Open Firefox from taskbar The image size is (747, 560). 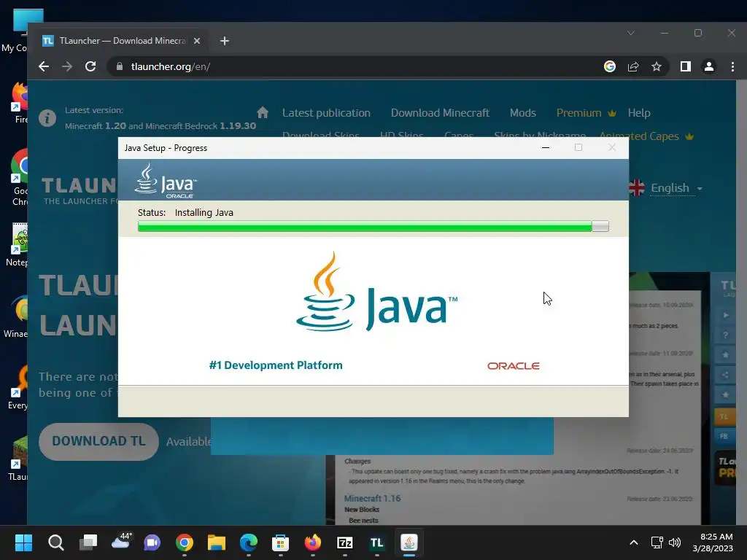(x=312, y=542)
